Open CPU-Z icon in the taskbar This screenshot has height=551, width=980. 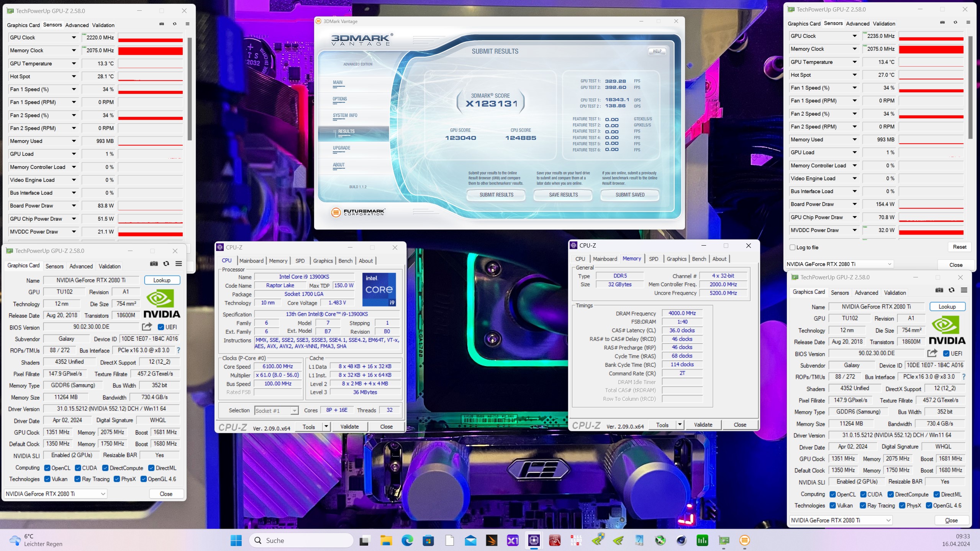pyautogui.click(x=534, y=540)
